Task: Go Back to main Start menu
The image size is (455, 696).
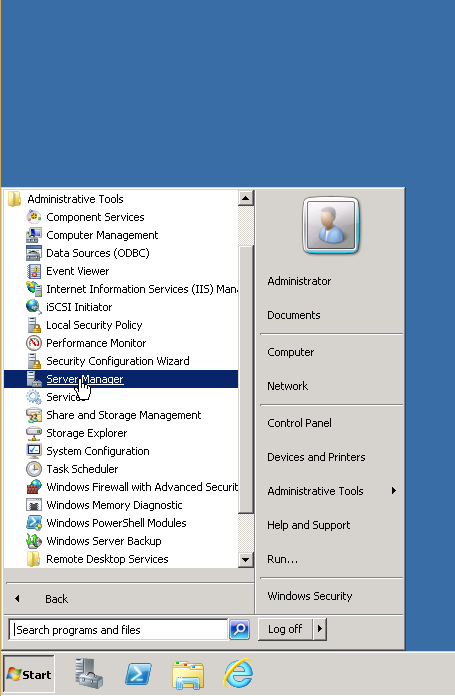Action: click(x=56, y=599)
